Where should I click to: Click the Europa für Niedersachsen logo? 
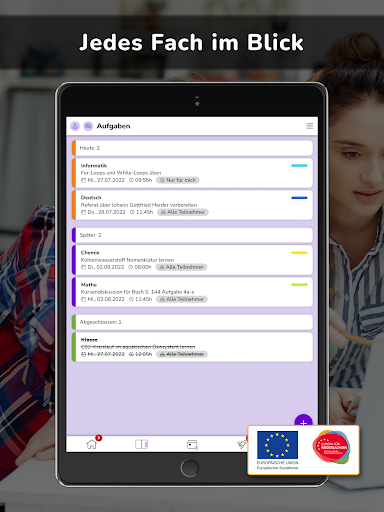(x=331, y=447)
